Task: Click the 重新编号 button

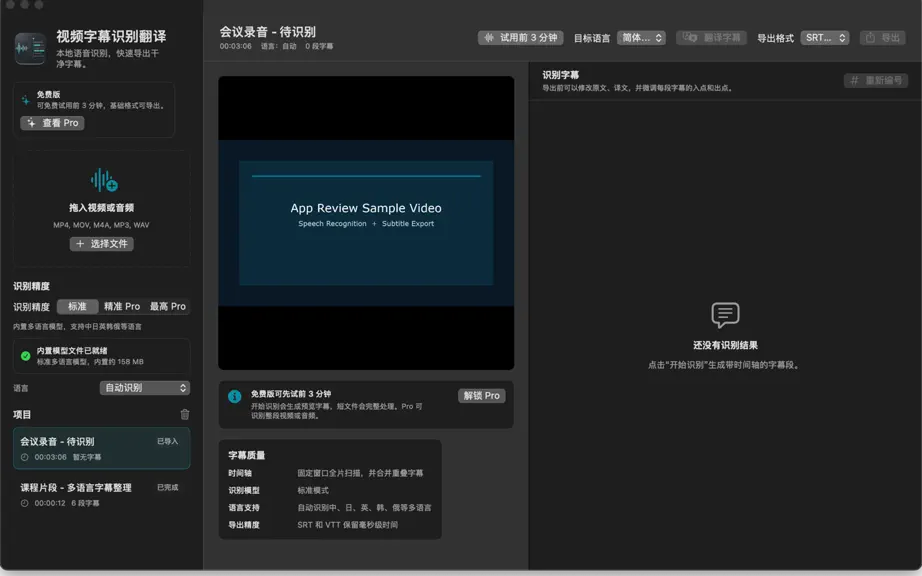Action: pyautogui.click(x=876, y=81)
